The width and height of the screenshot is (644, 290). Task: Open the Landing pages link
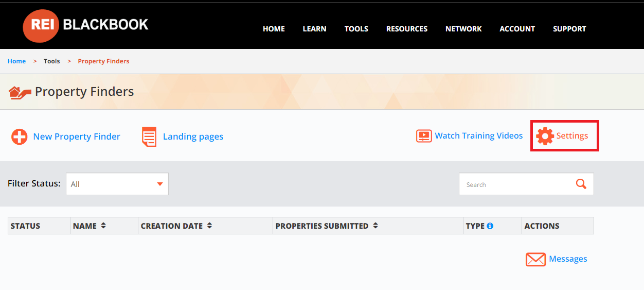pos(193,137)
